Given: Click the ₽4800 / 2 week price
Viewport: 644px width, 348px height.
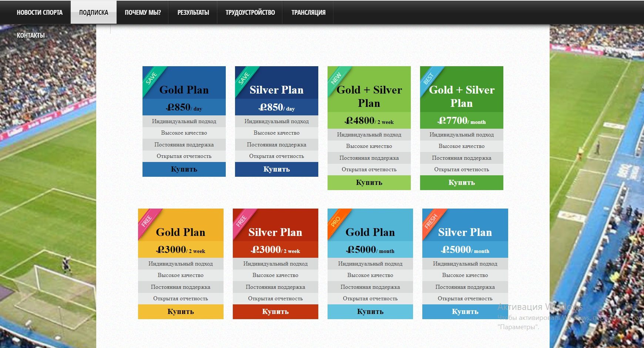Looking at the screenshot, I should [x=369, y=121].
